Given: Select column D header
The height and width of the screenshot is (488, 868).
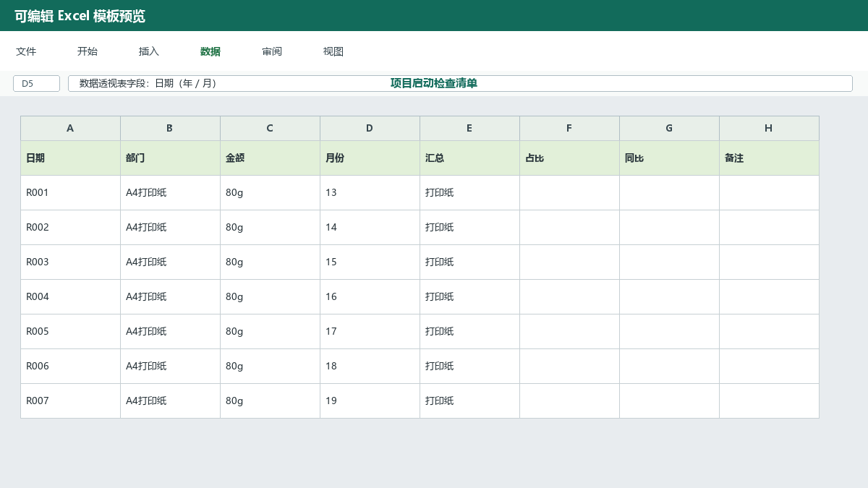Looking at the screenshot, I should coord(370,128).
